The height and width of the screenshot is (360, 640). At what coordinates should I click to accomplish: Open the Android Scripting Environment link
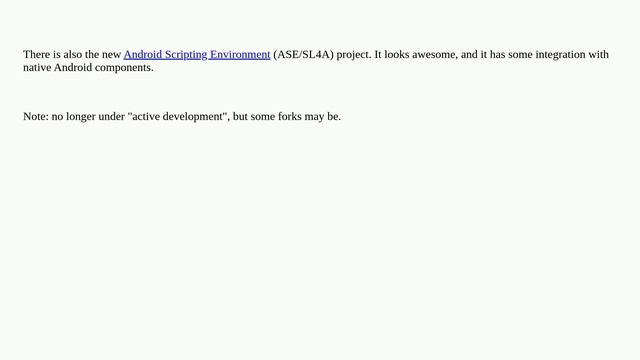point(197,55)
